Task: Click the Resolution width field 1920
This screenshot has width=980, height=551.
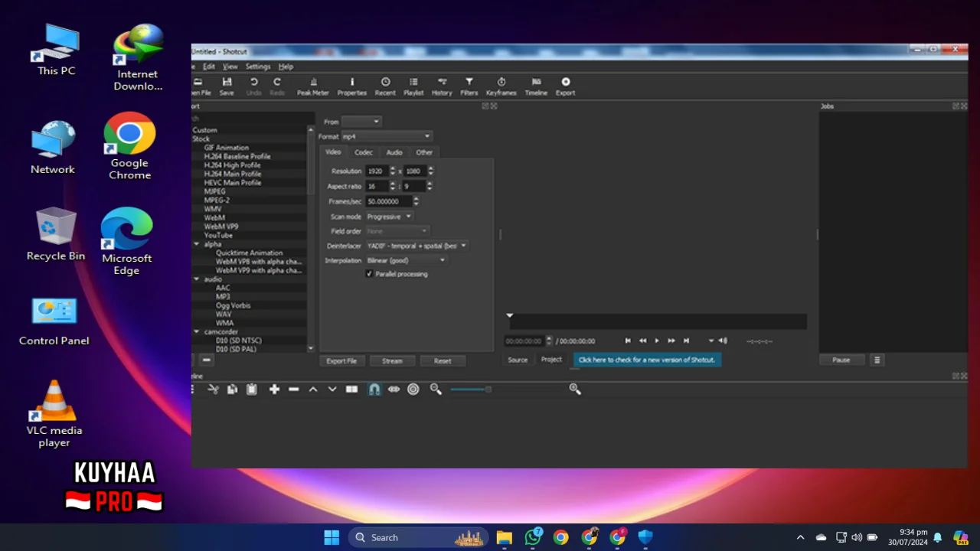Action: 377,171
